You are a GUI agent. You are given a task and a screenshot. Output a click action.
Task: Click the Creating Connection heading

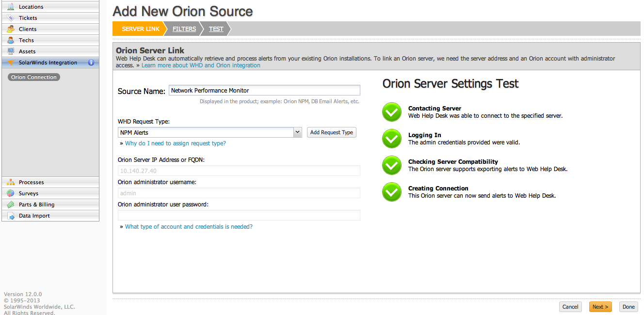pyautogui.click(x=438, y=189)
